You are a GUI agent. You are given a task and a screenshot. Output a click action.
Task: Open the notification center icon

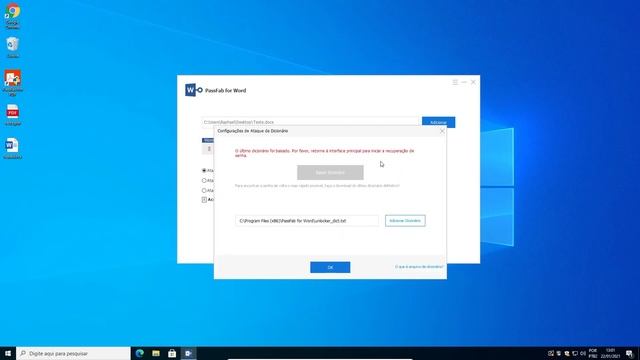[629, 353]
